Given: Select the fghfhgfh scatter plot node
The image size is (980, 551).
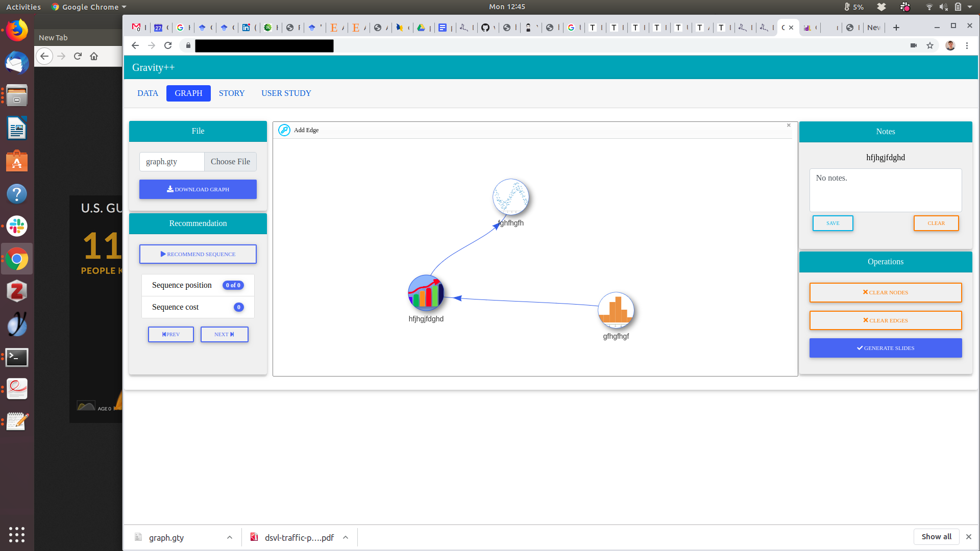Looking at the screenshot, I should [x=510, y=197].
